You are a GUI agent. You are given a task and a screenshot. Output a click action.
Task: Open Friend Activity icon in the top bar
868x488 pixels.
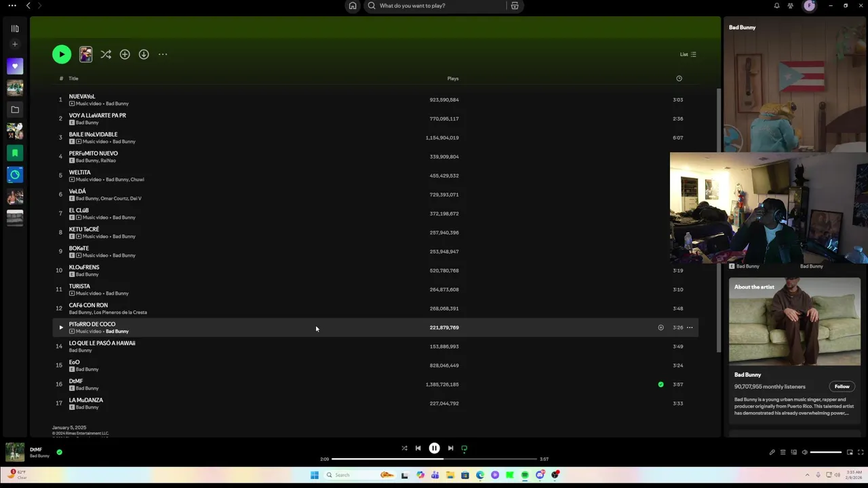(791, 5)
